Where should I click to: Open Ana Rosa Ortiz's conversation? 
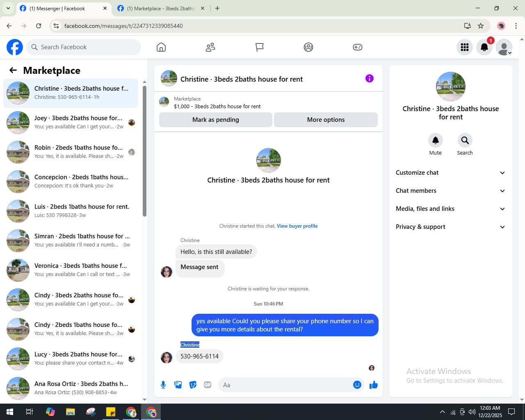71,388
